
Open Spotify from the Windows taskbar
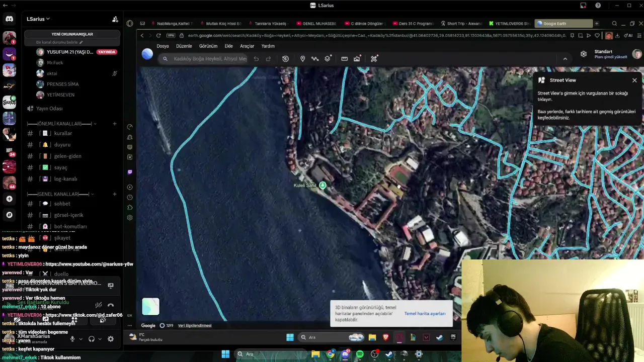point(360,354)
